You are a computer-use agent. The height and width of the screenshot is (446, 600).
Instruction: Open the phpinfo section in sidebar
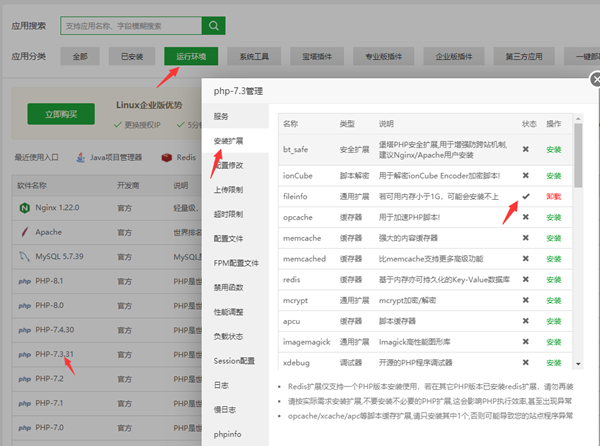235,435
